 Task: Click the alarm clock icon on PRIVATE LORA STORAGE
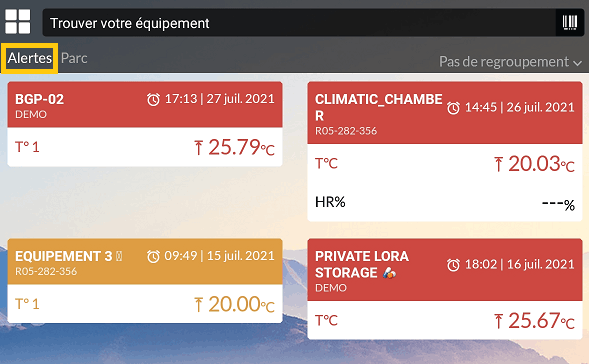(453, 265)
